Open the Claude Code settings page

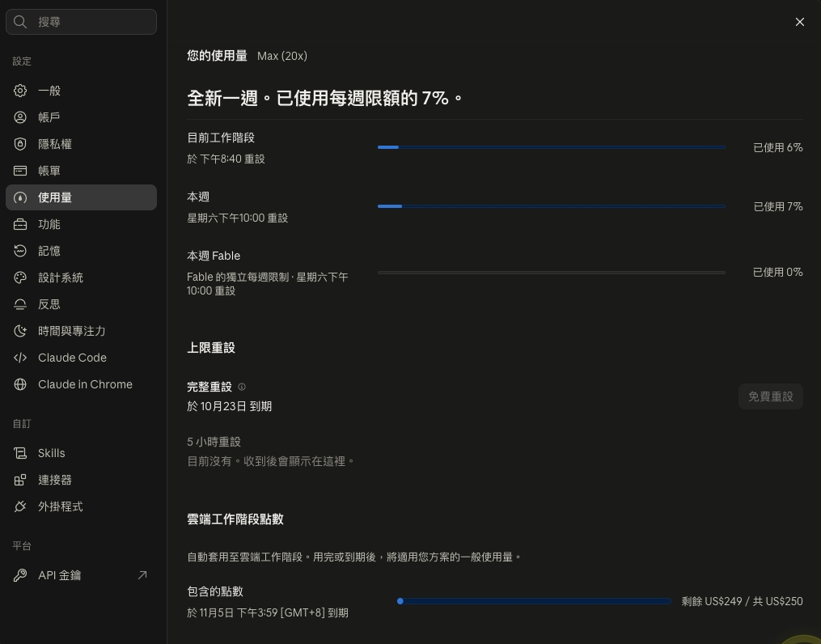[81, 358]
